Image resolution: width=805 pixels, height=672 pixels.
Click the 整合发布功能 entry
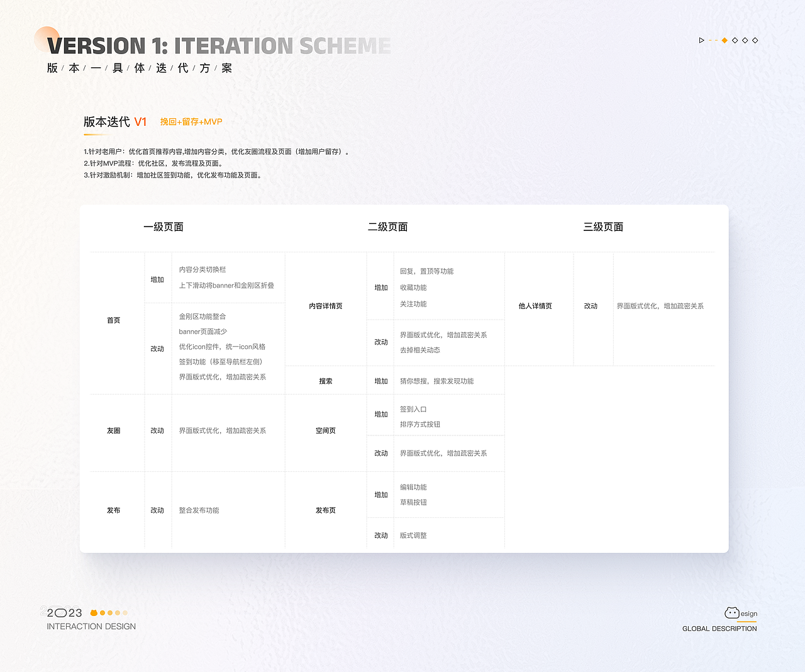point(199,510)
